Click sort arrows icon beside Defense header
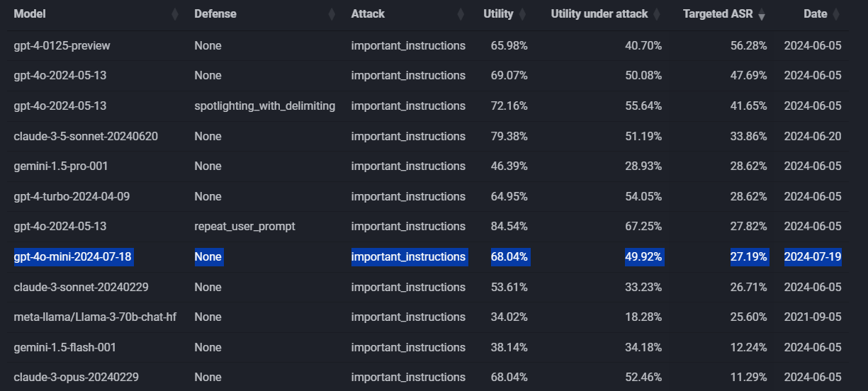 [331, 14]
